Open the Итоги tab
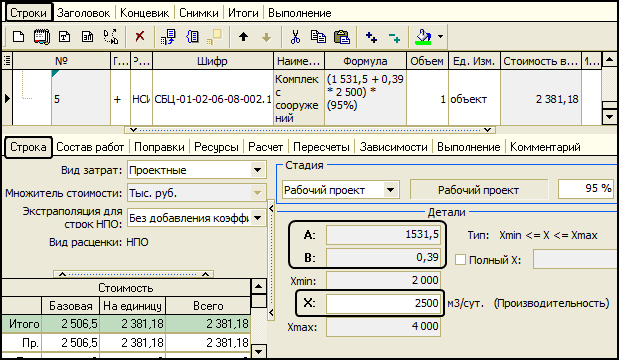This screenshot has width=619, height=360. [243, 13]
